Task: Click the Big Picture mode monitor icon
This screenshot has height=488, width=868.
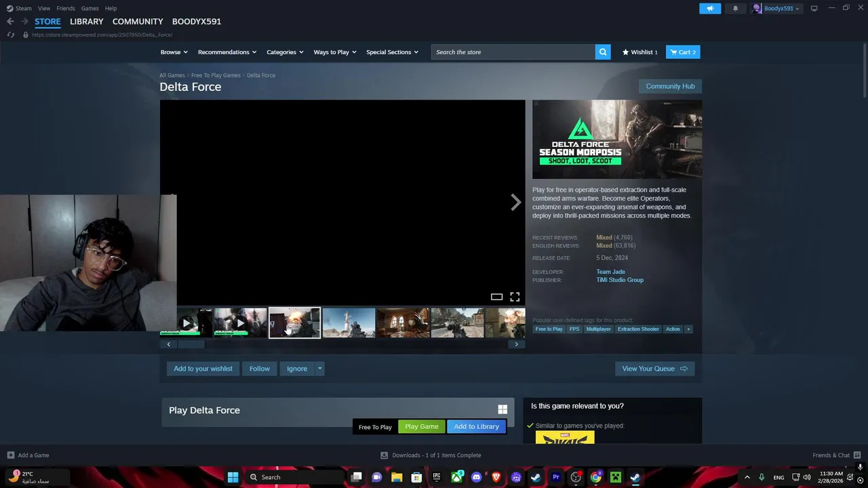Action: [814, 8]
